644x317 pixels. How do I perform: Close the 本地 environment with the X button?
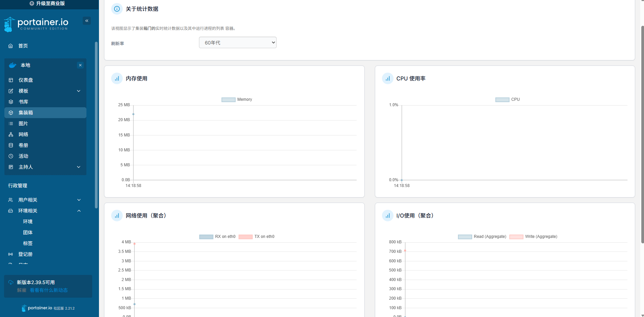[x=80, y=65]
